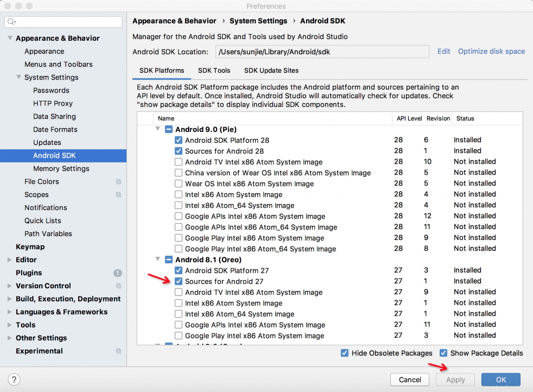Select Memory Settings in sidebar
Image resolution: width=533 pixels, height=392 pixels.
[61, 168]
